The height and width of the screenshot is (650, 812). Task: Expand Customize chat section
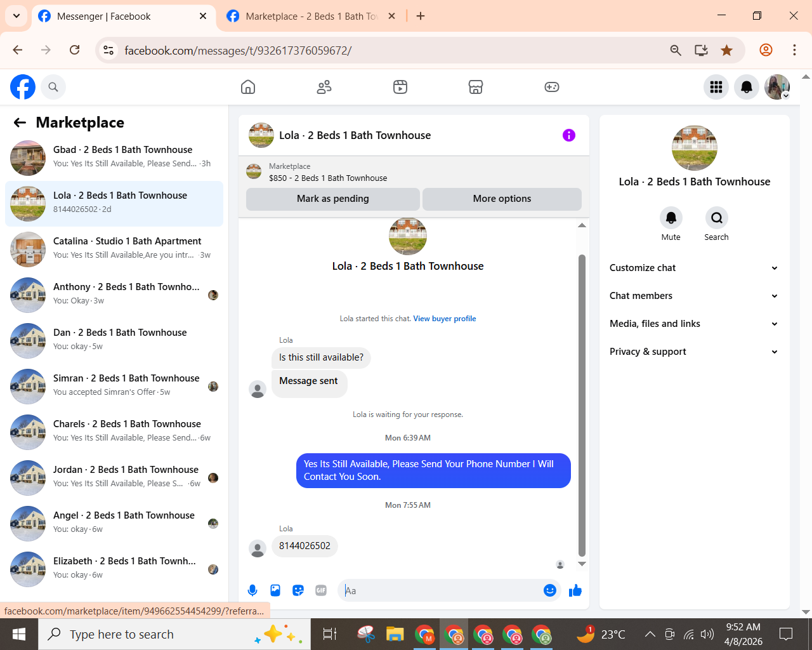[x=694, y=268]
